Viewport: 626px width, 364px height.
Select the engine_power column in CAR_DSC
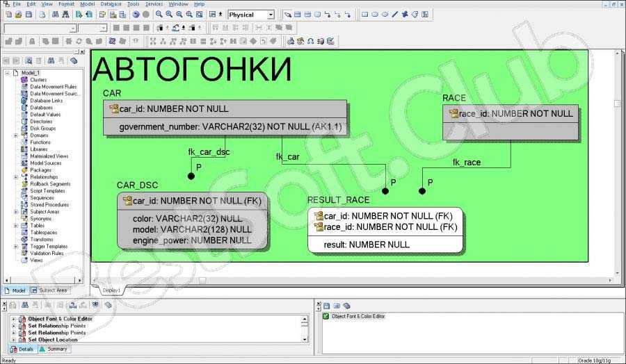(192, 240)
